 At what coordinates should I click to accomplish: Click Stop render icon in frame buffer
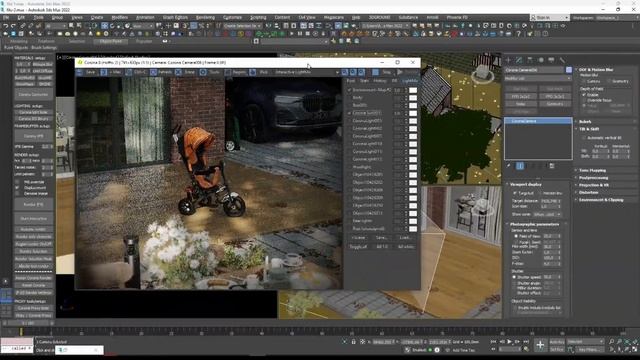point(376,72)
